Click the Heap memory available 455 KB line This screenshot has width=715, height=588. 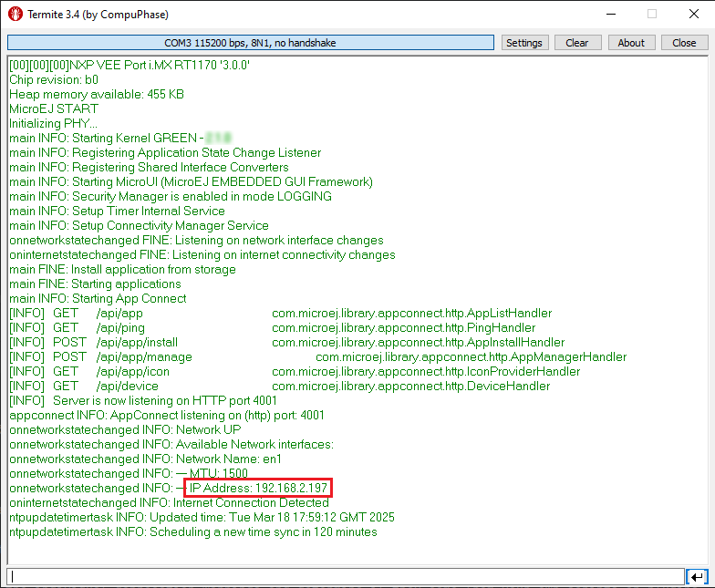(97, 94)
